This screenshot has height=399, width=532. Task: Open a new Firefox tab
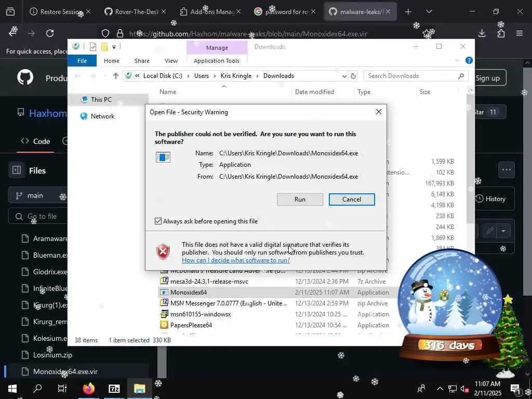pos(408,12)
